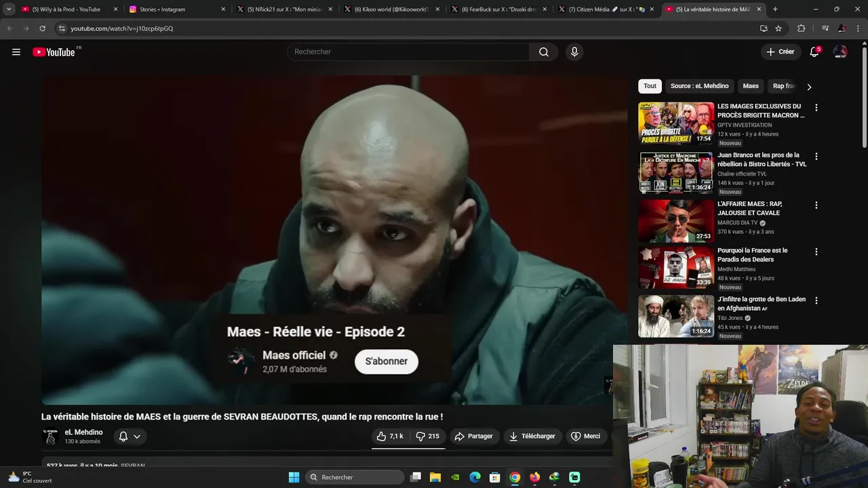Select the Rap français filter chip
This screenshot has height=488, width=868.
[x=783, y=86]
